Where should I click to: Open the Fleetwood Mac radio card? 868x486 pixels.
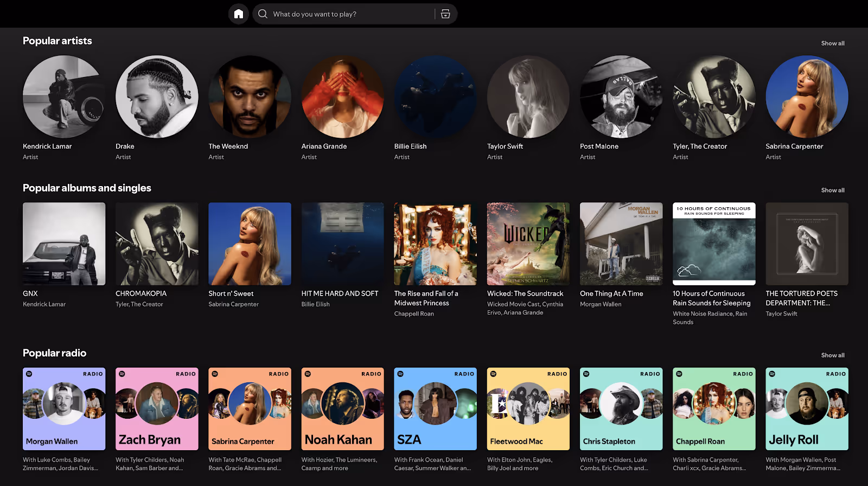pyautogui.click(x=528, y=409)
